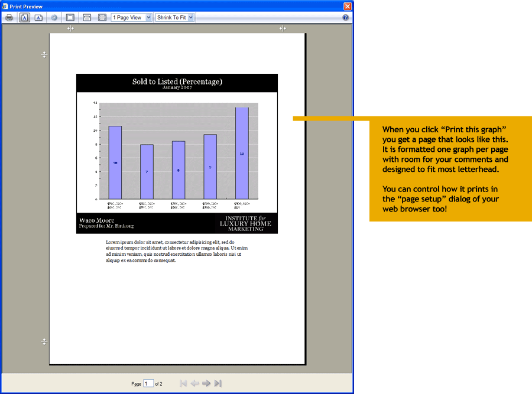The height and width of the screenshot is (394, 532).
Task: Jump to the last page
Action: click(218, 383)
